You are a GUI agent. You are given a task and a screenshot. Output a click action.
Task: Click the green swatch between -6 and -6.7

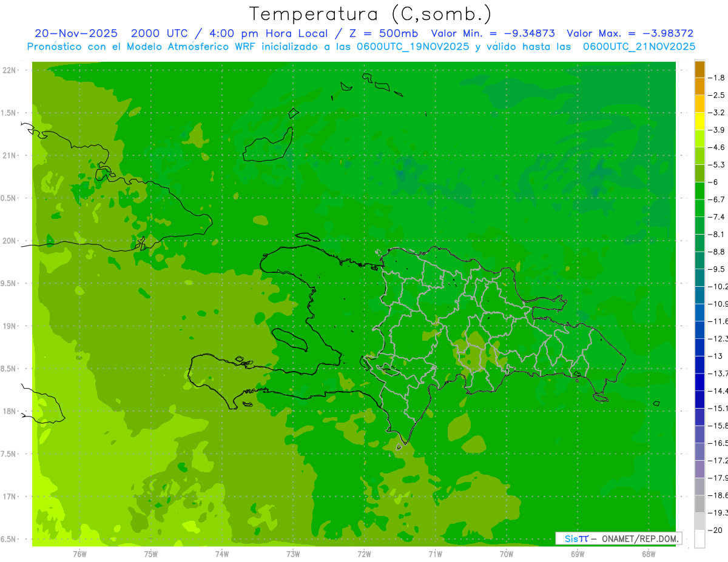point(699,191)
